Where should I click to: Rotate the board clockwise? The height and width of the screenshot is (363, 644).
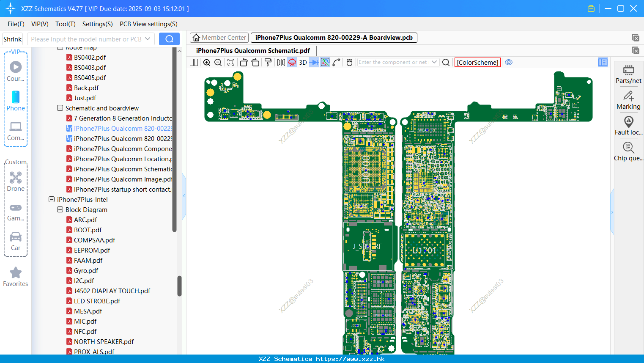[255, 62]
